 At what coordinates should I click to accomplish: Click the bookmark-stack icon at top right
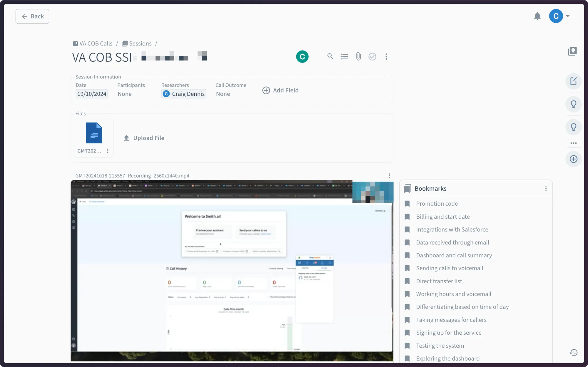point(572,51)
